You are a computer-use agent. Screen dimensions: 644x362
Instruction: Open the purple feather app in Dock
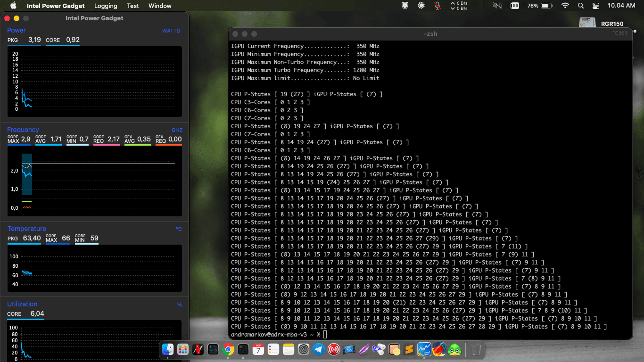click(364, 349)
